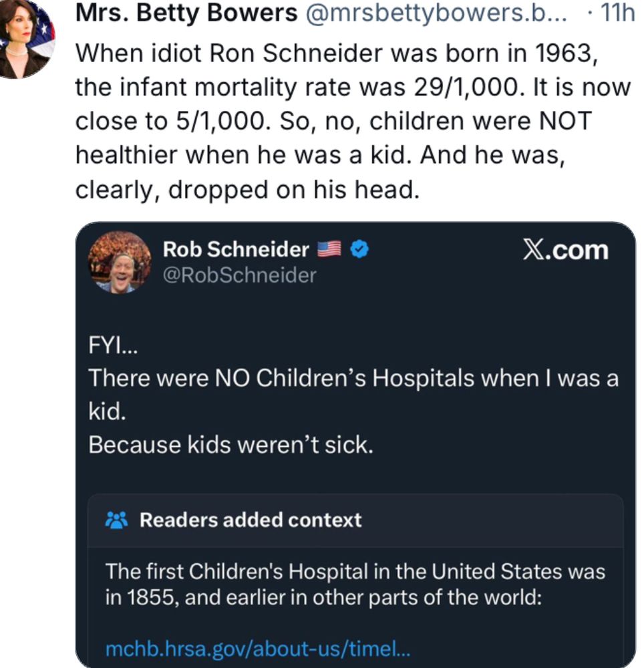
Task: Click the US flag emoji beside Rob Schneider
Action: (x=329, y=250)
